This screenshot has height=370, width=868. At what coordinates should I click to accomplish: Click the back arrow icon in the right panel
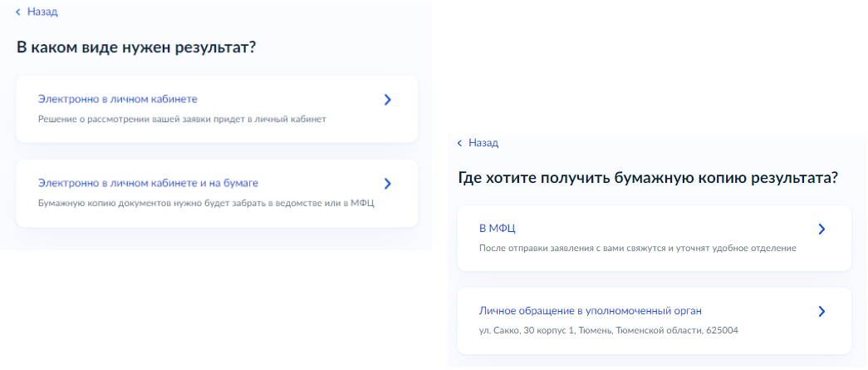tap(459, 143)
